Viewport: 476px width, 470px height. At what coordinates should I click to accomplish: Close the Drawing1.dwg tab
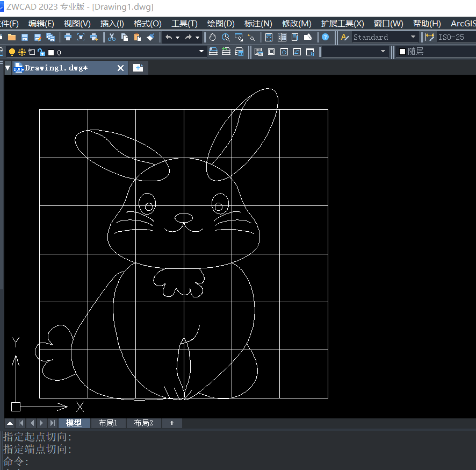click(120, 68)
